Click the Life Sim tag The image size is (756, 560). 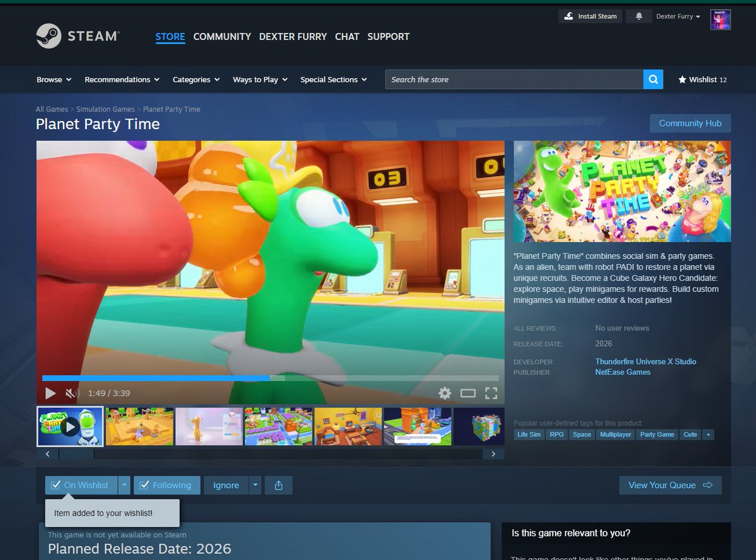(529, 435)
